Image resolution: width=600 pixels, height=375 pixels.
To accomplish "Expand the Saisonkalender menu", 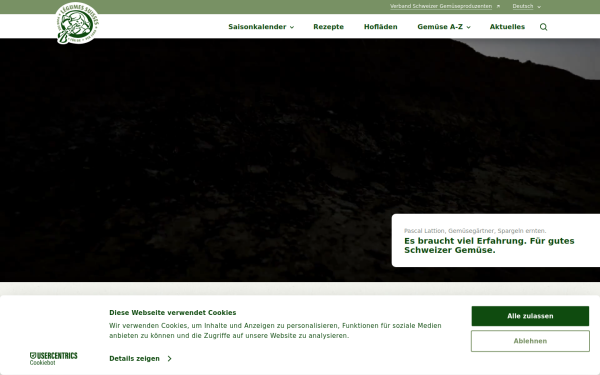I will [261, 27].
